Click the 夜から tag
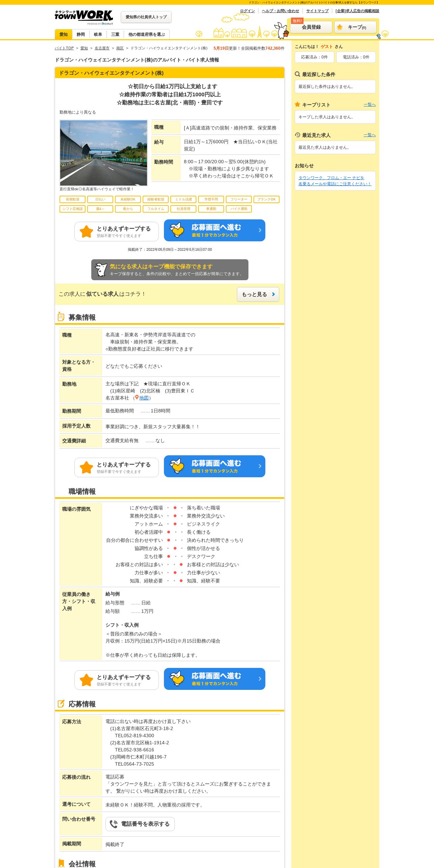The image size is (434, 868). coord(128,209)
